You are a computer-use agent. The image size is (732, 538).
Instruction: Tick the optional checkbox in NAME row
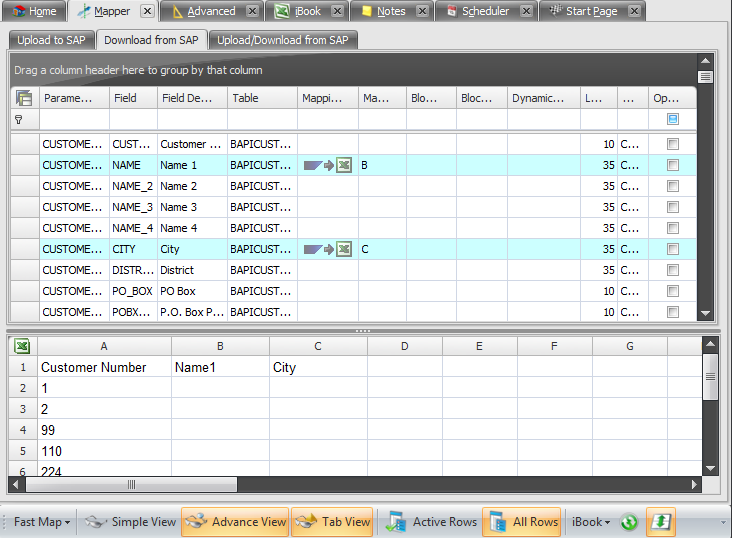(673, 165)
